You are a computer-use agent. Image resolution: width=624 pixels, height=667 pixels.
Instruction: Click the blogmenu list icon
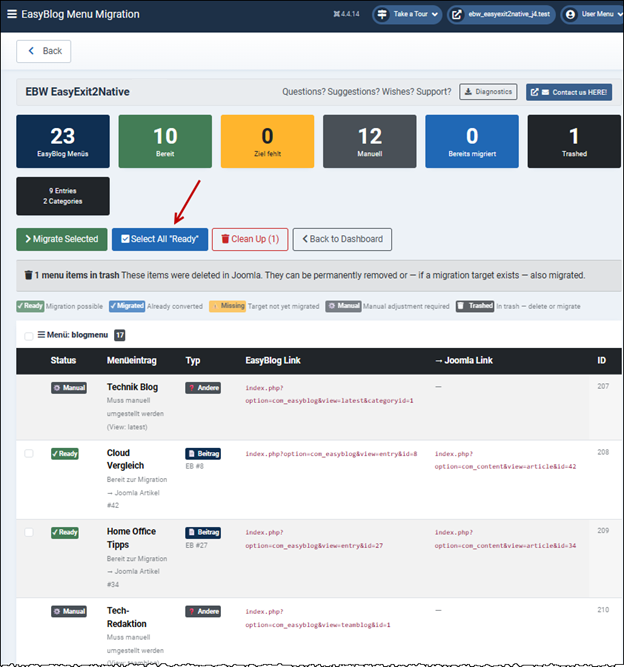[x=41, y=335]
